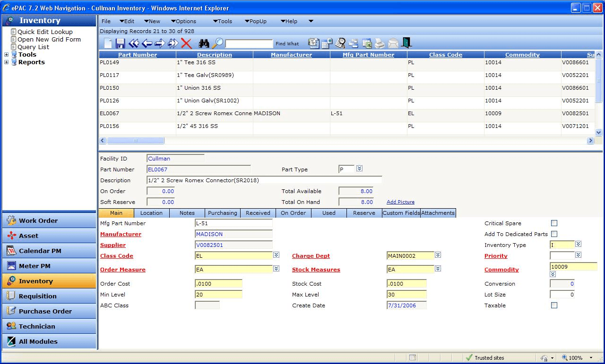605x364 pixels.
Task: Switch to the On Order tab
Action: pyautogui.click(x=294, y=213)
